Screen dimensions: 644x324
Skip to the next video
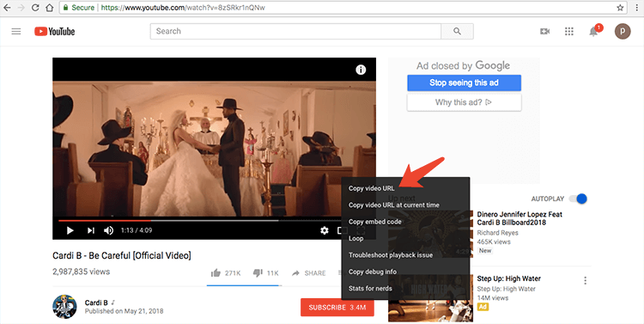(91, 230)
